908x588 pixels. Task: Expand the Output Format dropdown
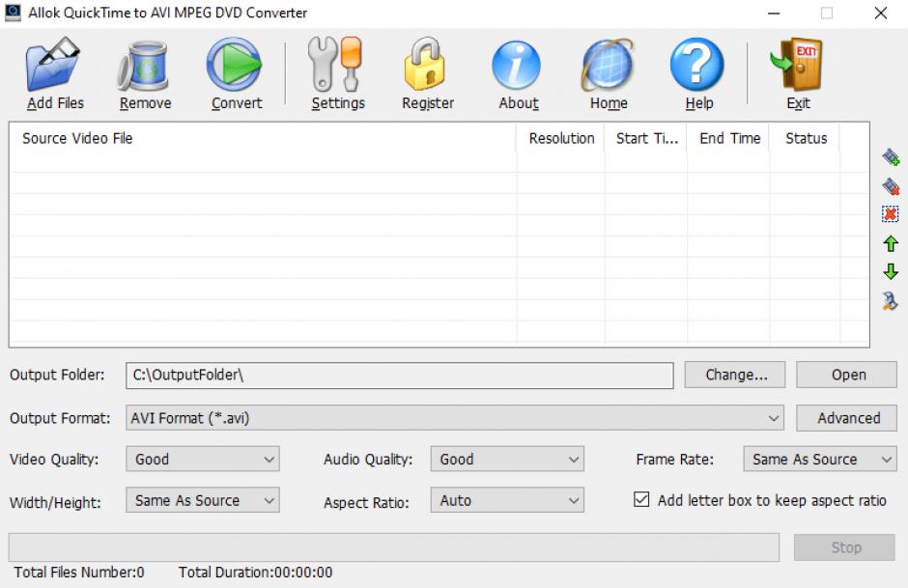(774, 418)
